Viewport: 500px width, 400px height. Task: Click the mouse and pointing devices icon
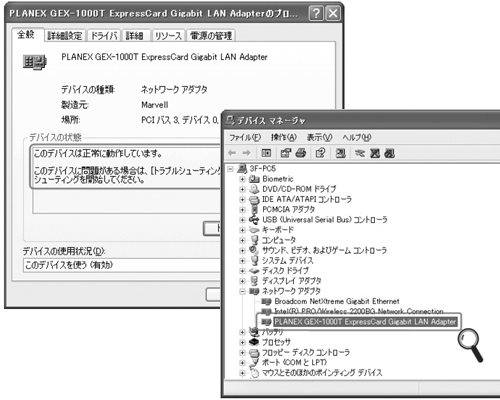(x=255, y=373)
